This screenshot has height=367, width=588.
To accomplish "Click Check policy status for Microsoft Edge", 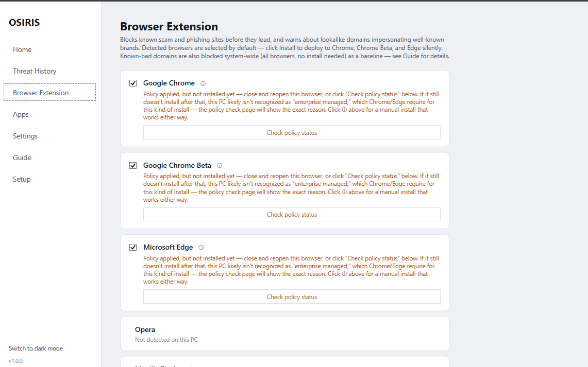I will point(292,296).
